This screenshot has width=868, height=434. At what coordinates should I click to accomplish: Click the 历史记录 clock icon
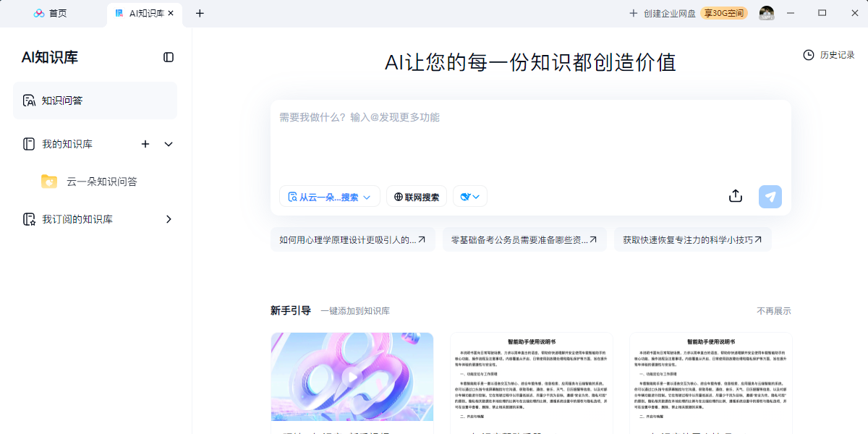click(x=809, y=55)
